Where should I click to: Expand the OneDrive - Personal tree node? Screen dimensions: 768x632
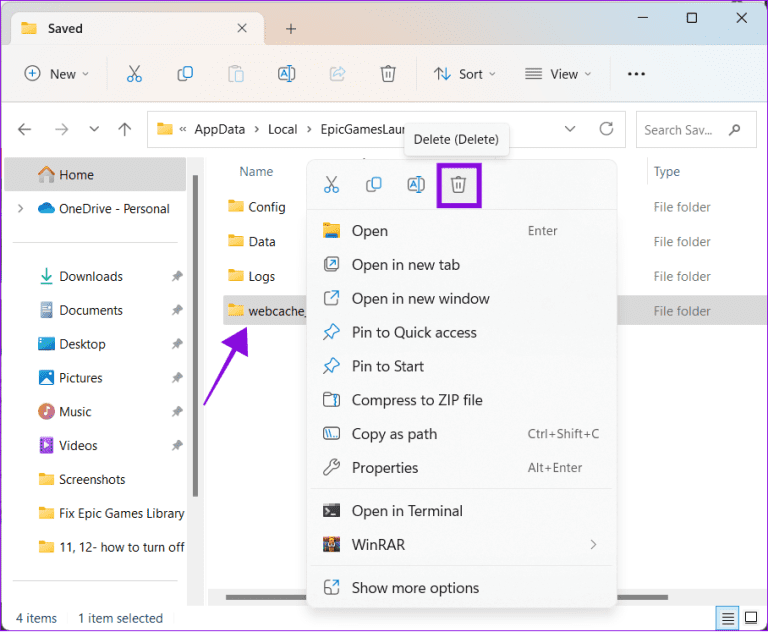[x=20, y=209]
